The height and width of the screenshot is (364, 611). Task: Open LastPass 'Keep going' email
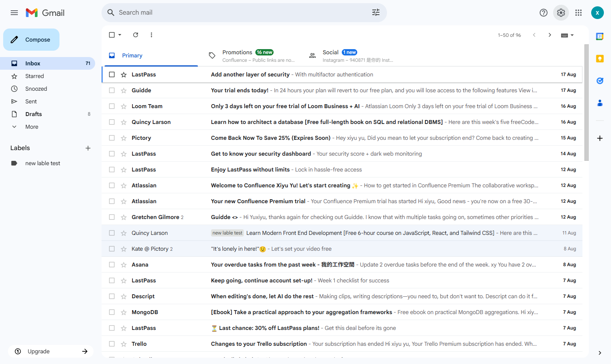[342, 280]
